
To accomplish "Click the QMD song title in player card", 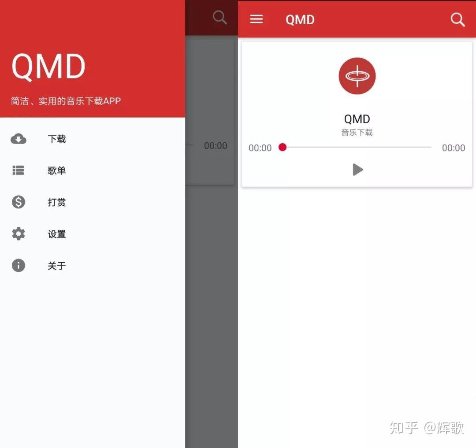I will (x=357, y=119).
